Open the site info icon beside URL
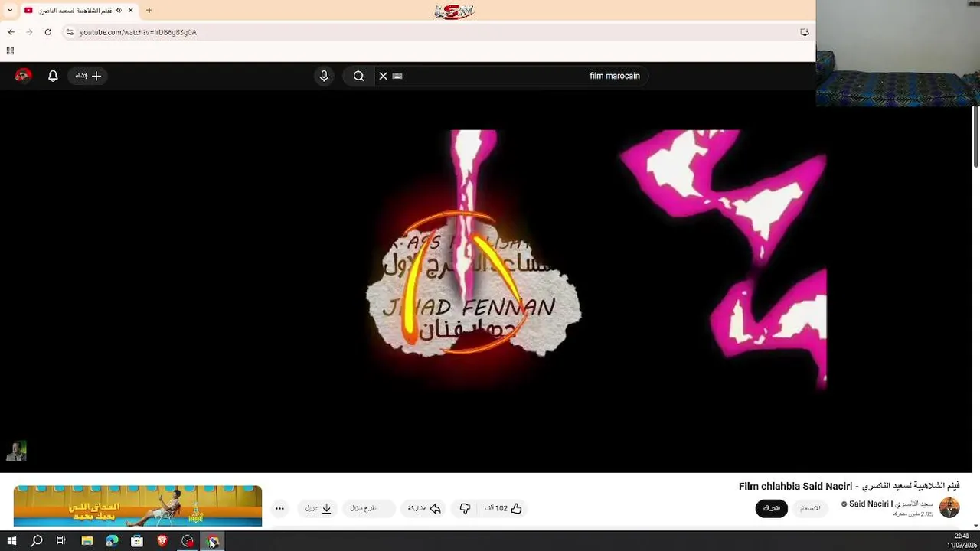 tap(70, 32)
